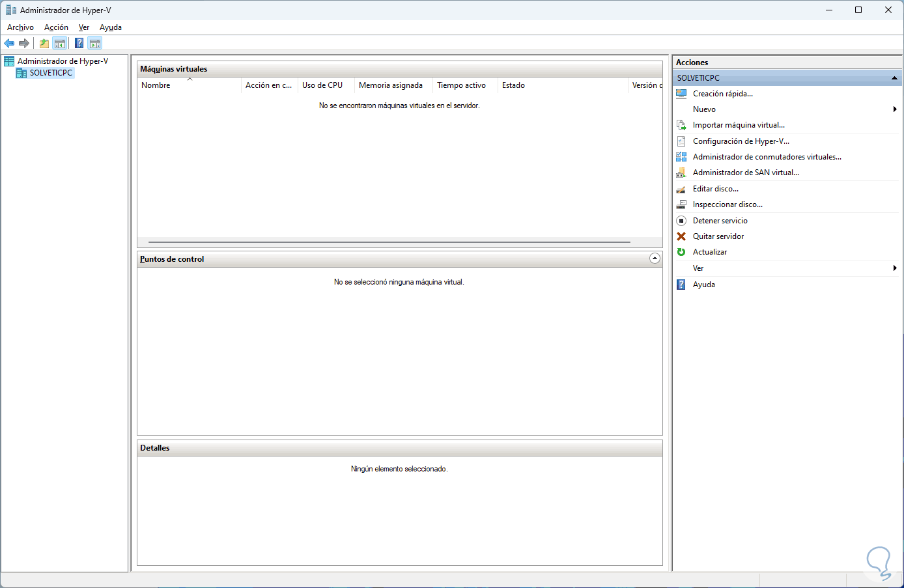
Task: Launch Creación rápida action
Action: coord(723,94)
